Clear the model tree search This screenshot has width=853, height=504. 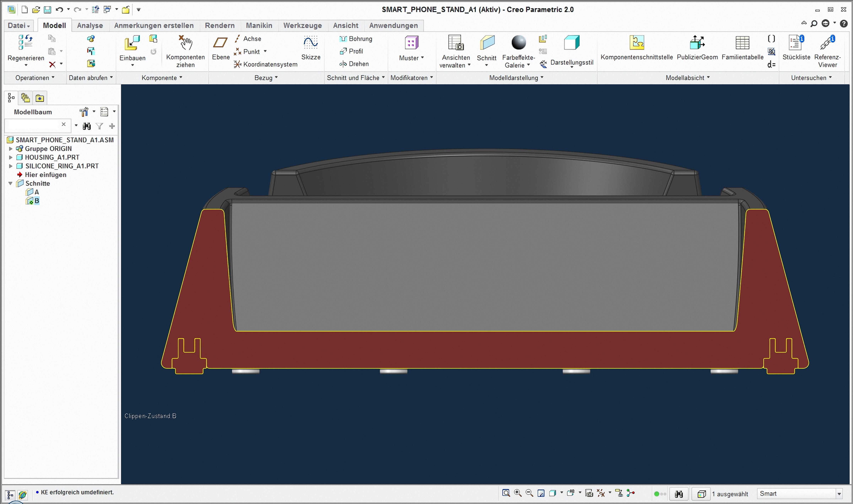[63, 124]
